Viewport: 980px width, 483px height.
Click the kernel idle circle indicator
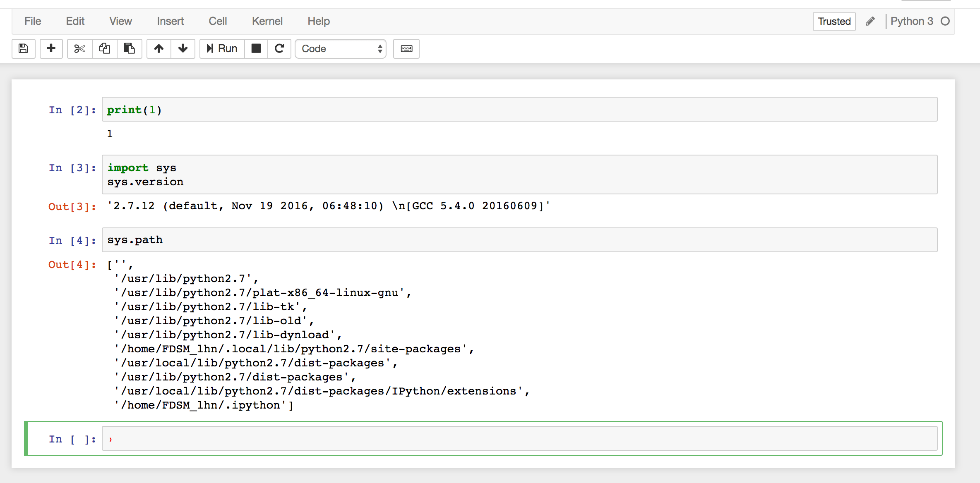click(945, 21)
